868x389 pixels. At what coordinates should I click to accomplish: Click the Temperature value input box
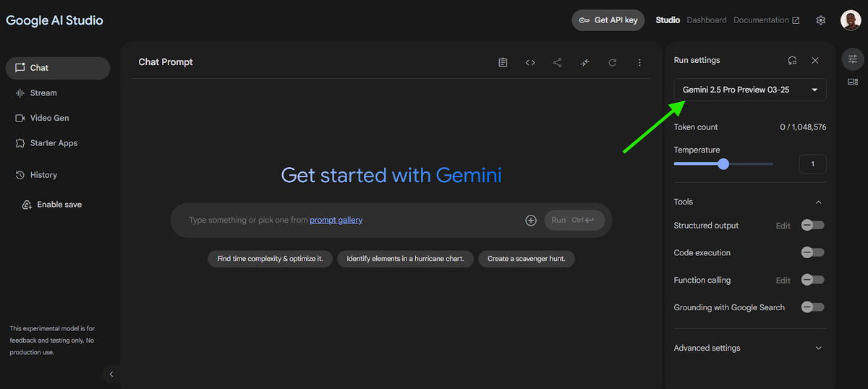click(812, 164)
